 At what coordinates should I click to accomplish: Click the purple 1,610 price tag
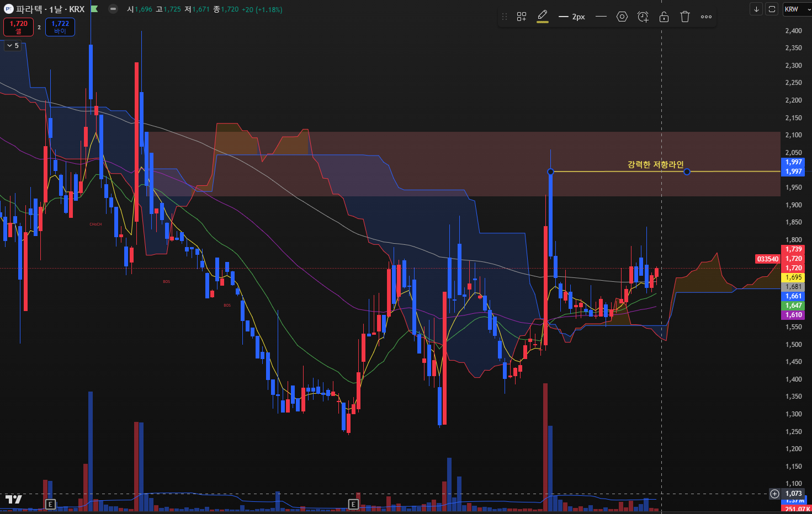793,315
